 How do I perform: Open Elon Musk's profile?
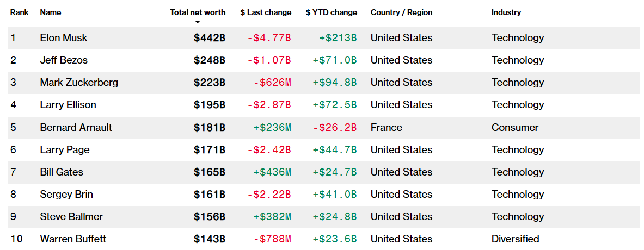tap(64, 38)
